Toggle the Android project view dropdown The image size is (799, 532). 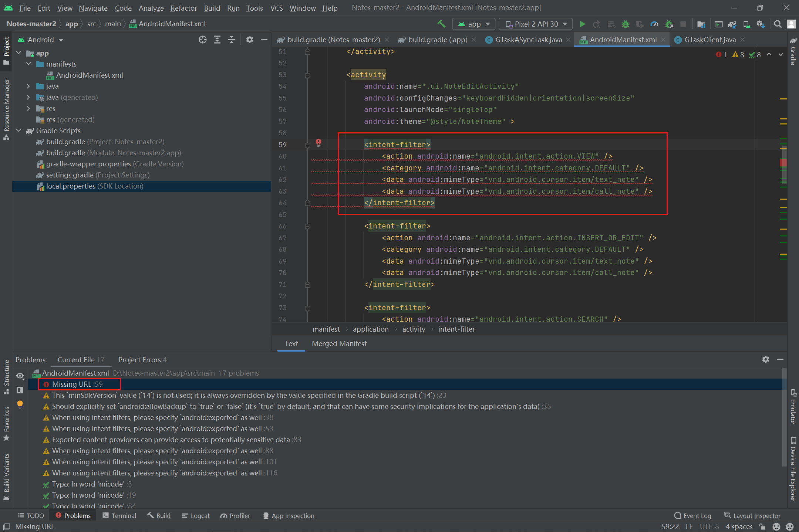pos(44,38)
